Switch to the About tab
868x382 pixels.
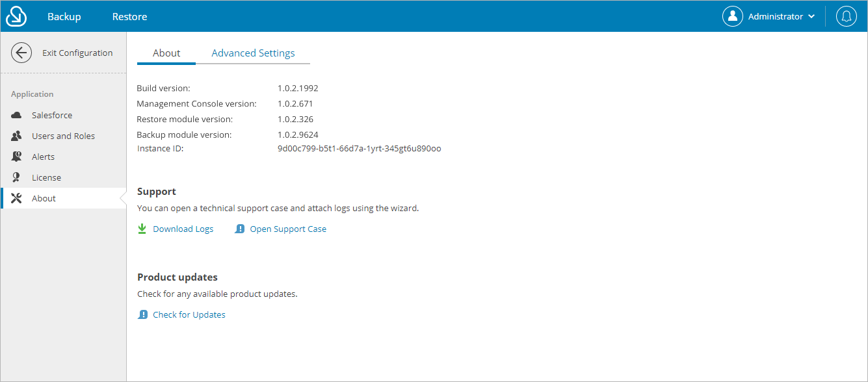click(166, 53)
